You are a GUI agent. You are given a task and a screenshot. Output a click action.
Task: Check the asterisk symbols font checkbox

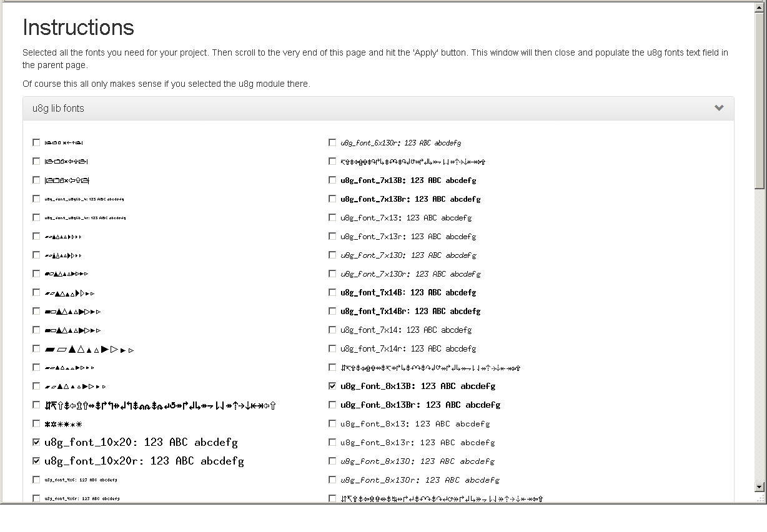36,423
